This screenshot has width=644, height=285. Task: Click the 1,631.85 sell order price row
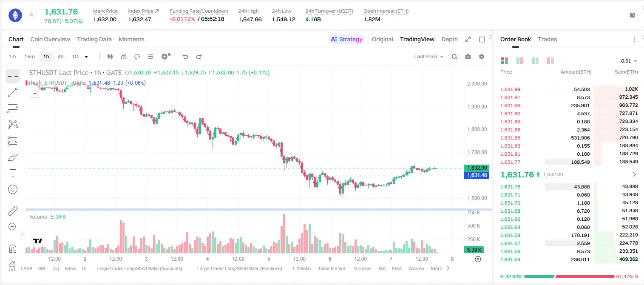569,138
